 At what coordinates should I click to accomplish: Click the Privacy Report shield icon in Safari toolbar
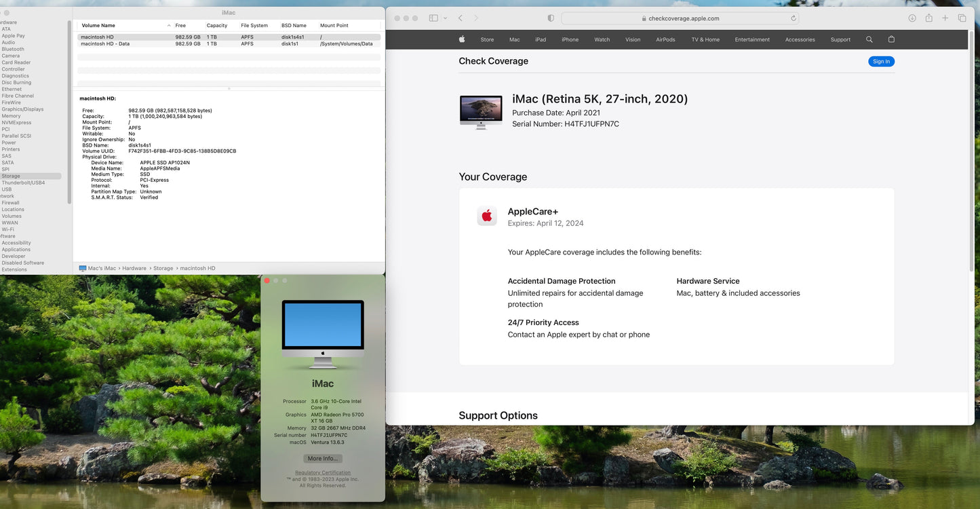click(551, 18)
